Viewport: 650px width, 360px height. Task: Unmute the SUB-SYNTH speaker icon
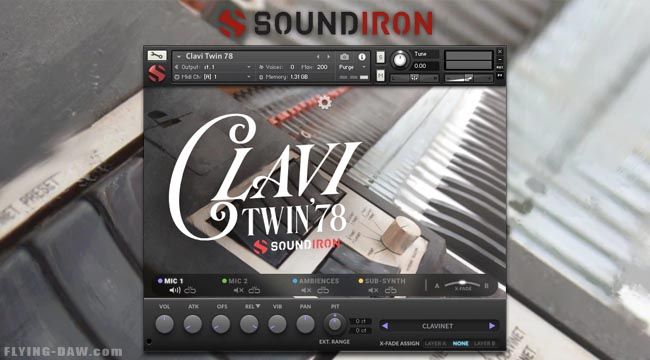pyautogui.click(x=374, y=290)
